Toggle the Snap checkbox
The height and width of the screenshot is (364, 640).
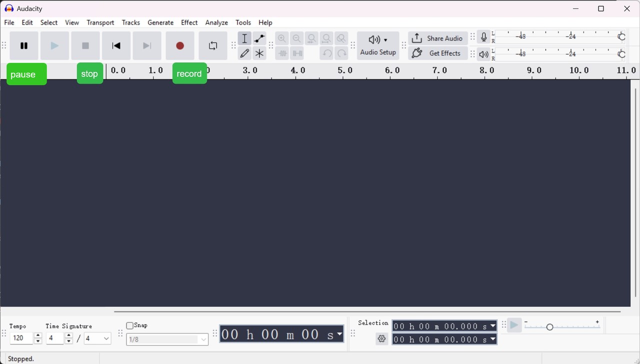(x=129, y=325)
